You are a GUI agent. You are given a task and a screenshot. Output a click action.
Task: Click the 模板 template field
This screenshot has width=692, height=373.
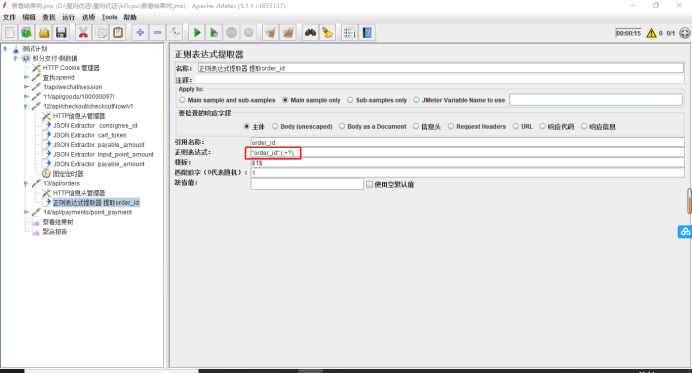point(467,163)
